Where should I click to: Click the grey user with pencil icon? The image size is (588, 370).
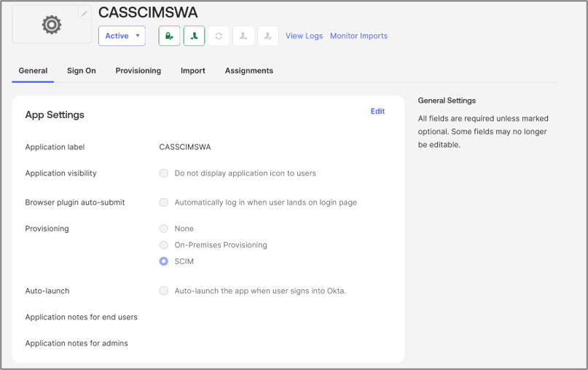(268, 36)
